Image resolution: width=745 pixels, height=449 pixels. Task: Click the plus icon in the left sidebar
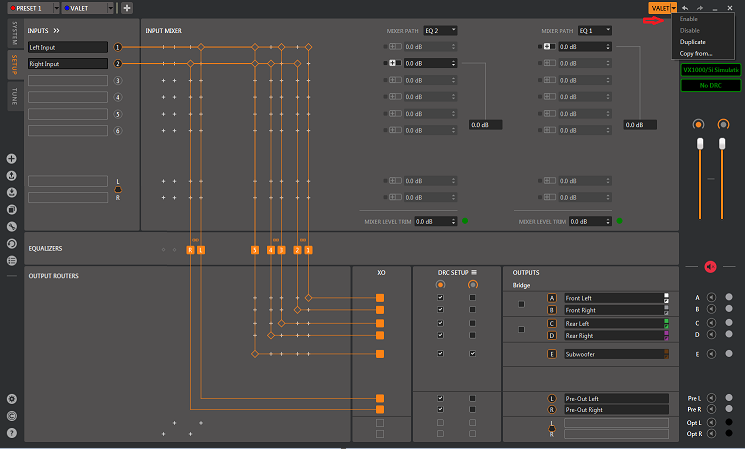point(12,159)
